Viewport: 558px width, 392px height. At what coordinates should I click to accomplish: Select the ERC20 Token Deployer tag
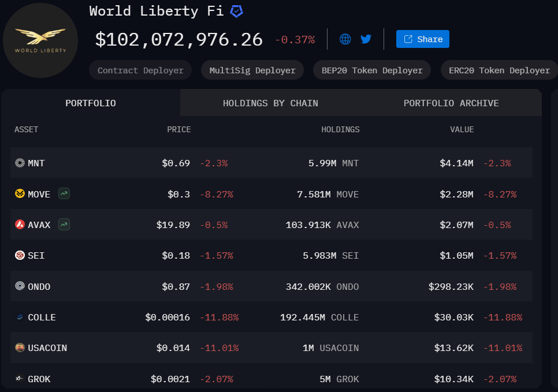pos(499,70)
